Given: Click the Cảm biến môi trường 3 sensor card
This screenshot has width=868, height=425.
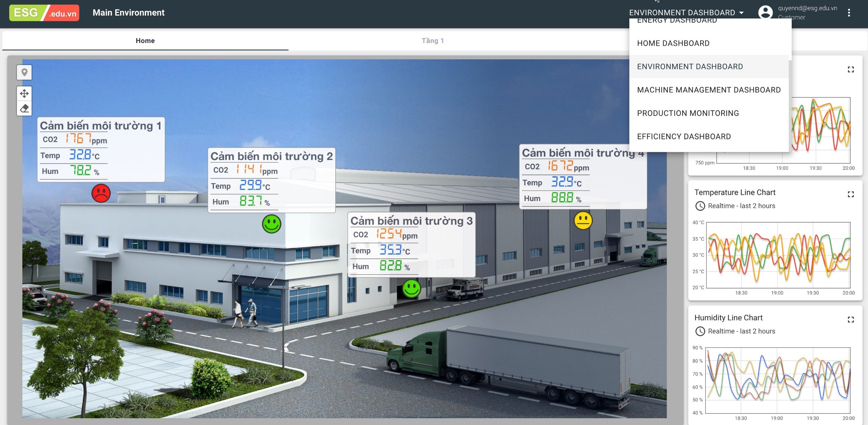Looking at the screenshot, I should tap(411, 244).
